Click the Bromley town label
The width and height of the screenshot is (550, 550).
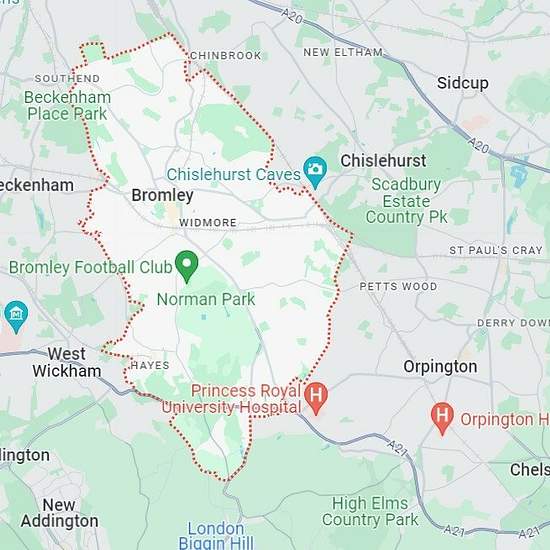(162, 195)
